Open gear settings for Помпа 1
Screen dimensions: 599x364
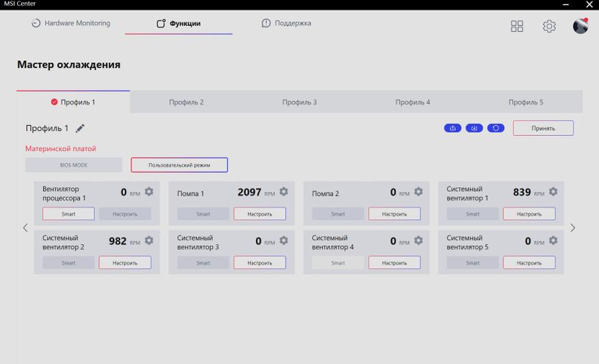tap(283, 191)
